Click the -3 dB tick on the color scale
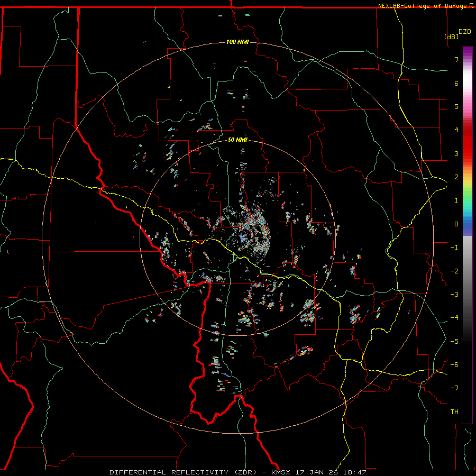476x476 pixels. (454, 295)
